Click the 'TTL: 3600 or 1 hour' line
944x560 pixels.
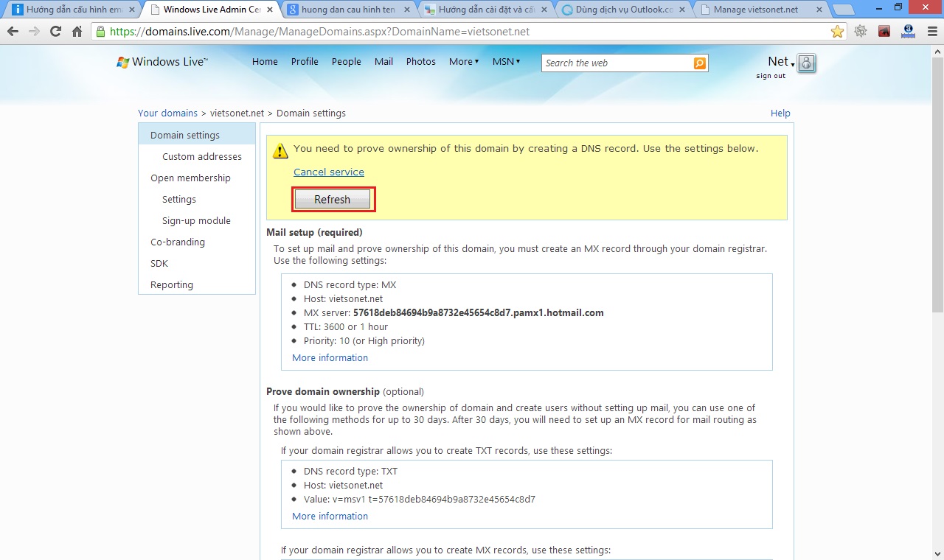346,327
